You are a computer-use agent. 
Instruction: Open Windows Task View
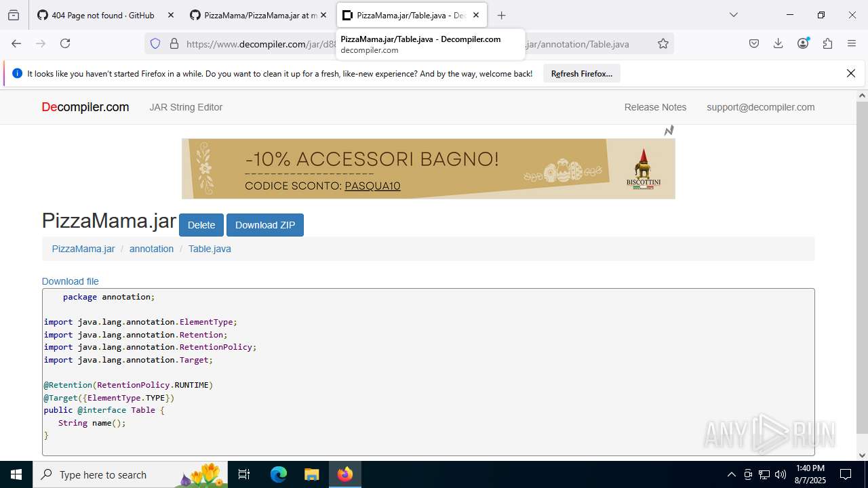tap(244, 474)
